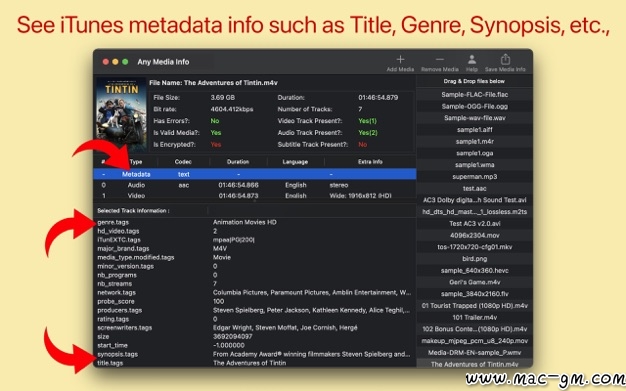Select superman.mp3 in file list
This screenshot has width=626, height=391.
(x=474, y=177)
